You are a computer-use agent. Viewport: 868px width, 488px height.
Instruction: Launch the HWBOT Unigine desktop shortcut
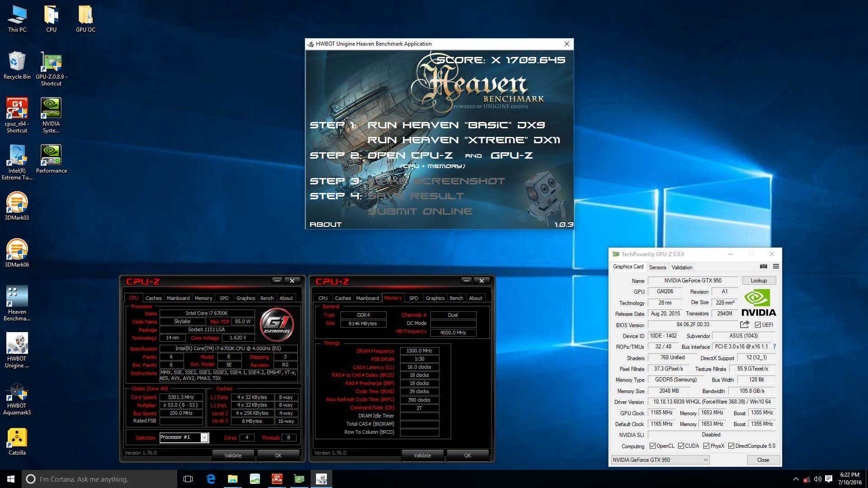coord(17,350)
